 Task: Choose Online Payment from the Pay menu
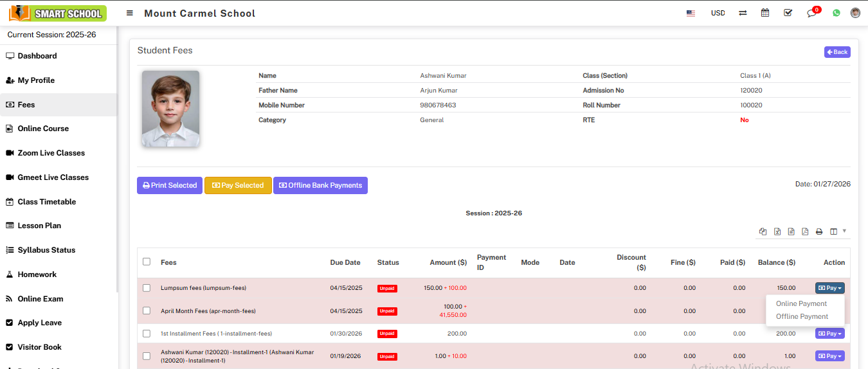point(801,303)
